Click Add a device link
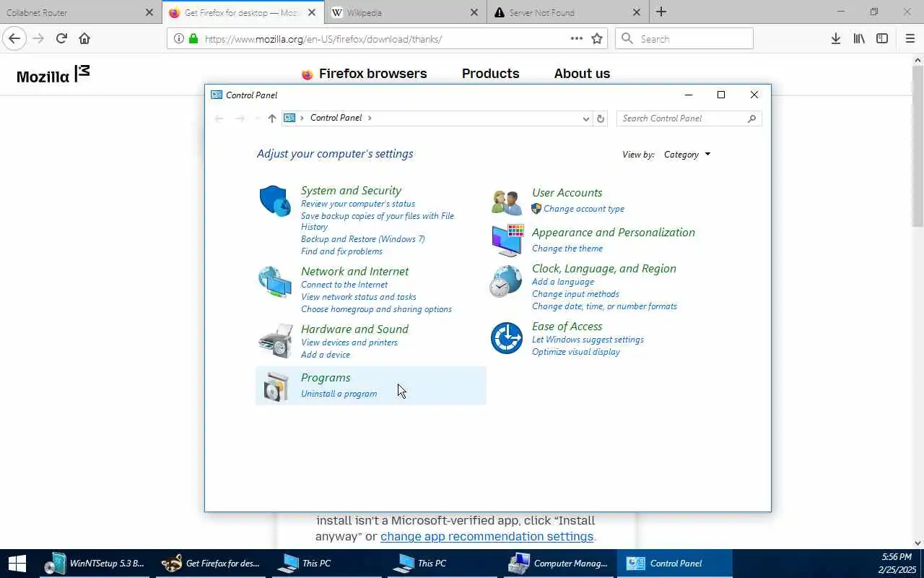Screen dimensions: 924x578 point(325,355)
